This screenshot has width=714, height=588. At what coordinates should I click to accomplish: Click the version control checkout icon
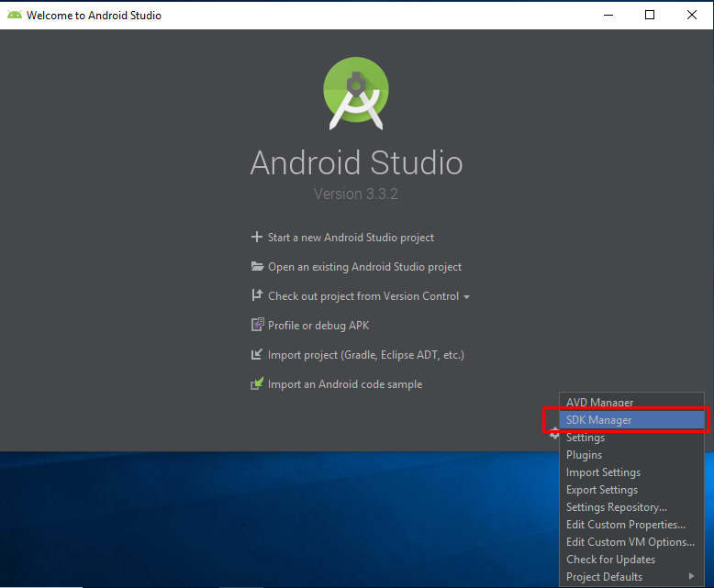pyautogui.click(x=257, y=294)
